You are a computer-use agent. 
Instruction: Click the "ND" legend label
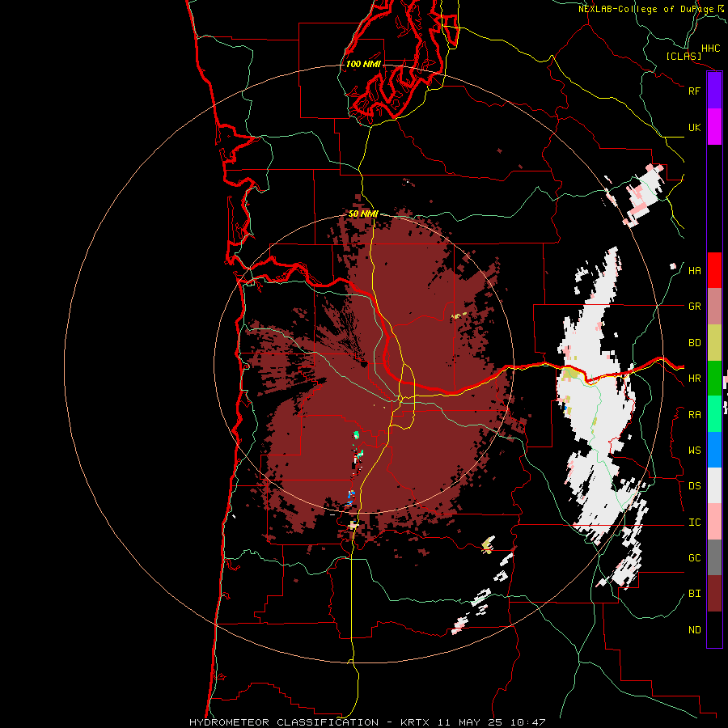click(x=694, y=629)
